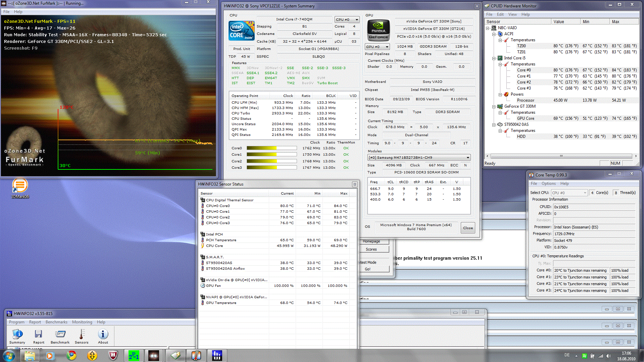Collapse the GeForce GT 330M tree node
This screenshot has width=644, height=362.
pos(494,106)
